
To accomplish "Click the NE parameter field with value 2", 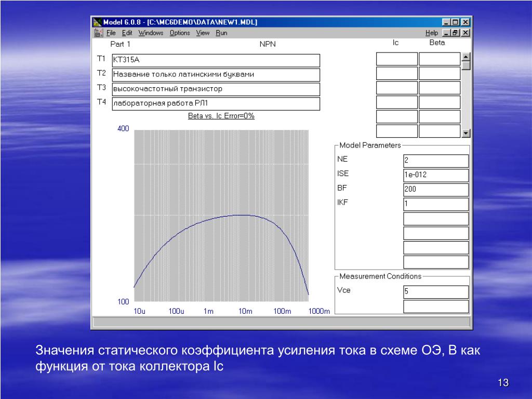I will (436, 161).
